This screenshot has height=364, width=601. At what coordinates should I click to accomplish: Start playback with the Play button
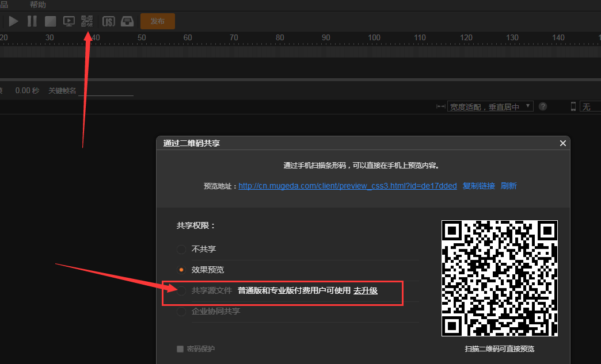(13, 21)
